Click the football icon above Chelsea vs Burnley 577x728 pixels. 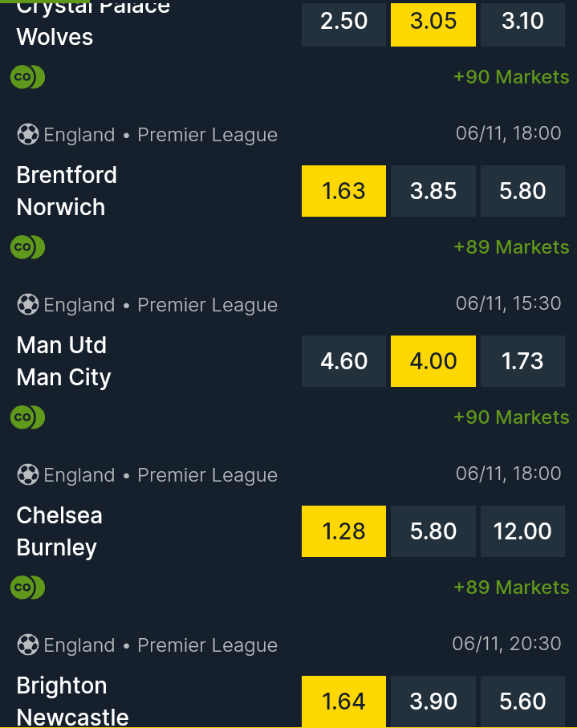pyautogui.click(x=27, y=474)
